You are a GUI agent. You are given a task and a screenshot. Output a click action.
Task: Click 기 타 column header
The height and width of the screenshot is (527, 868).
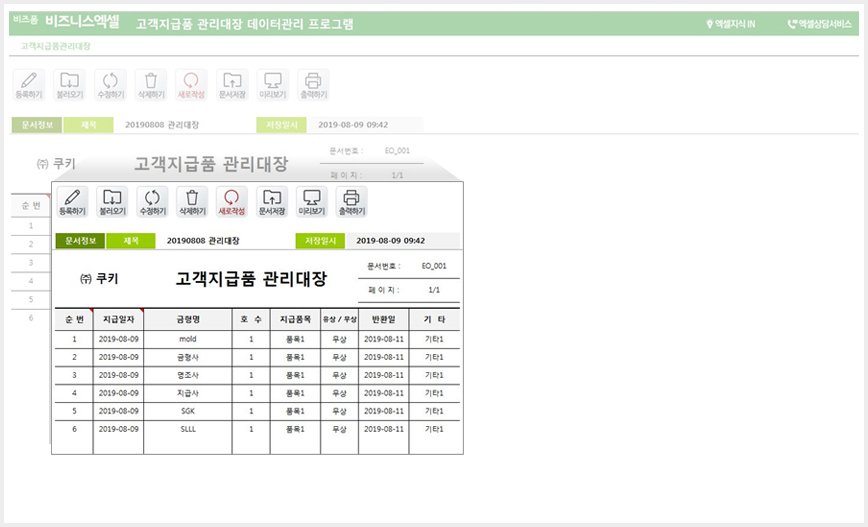pos(435,319)
